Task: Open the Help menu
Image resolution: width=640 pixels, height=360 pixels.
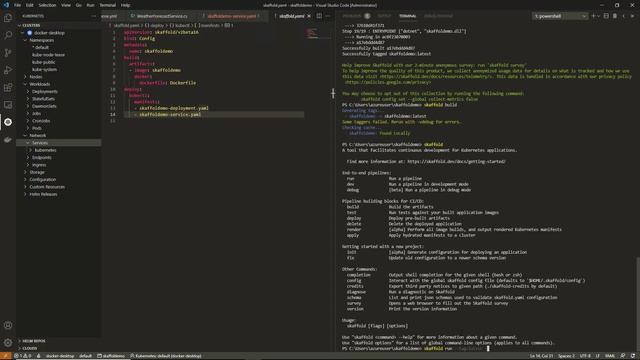Action: tap(125, 5)
